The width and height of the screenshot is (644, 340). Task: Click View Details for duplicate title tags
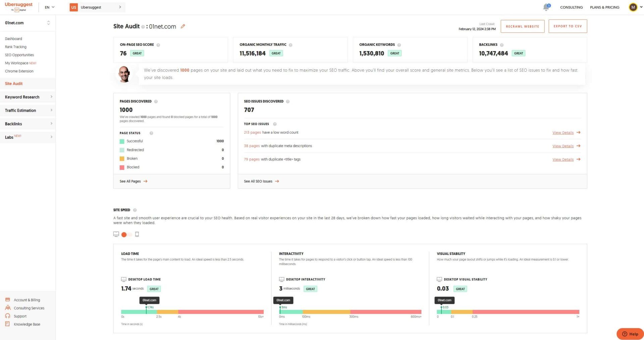[x=563, y=159]
